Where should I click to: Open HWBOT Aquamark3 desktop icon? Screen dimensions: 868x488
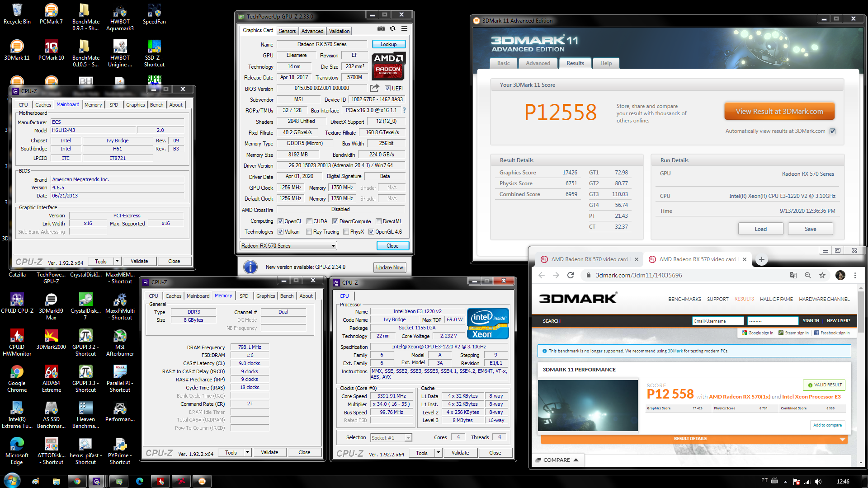pos(120,18)
